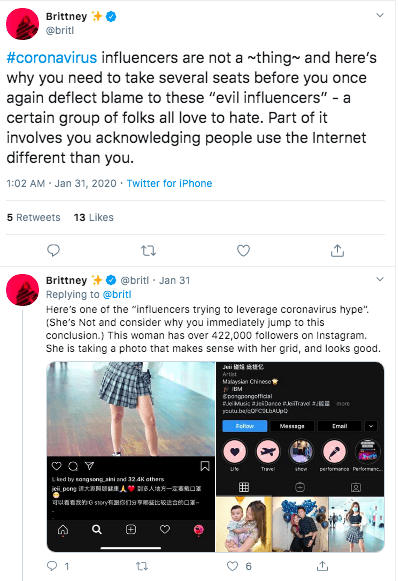
Task: Like the reply tweet with 6 likes
Action: [232, 566]
